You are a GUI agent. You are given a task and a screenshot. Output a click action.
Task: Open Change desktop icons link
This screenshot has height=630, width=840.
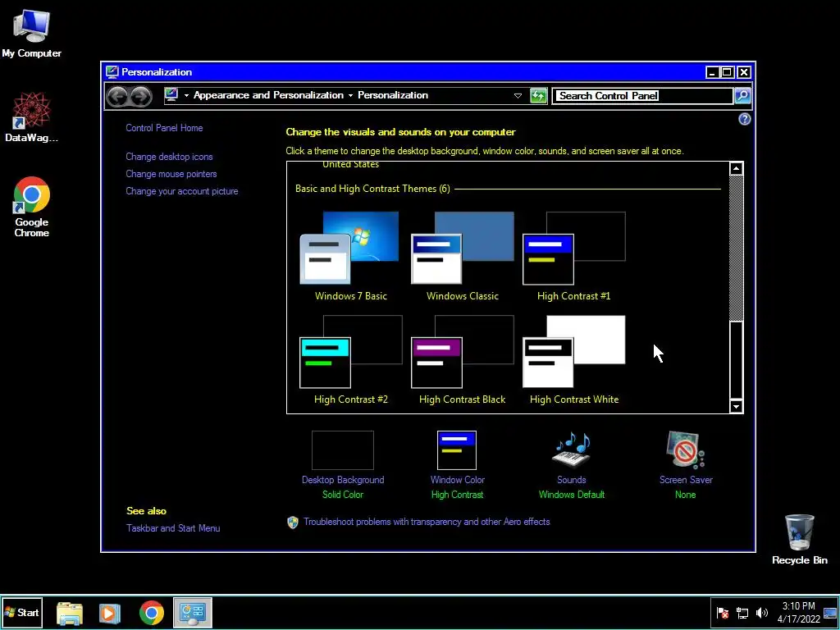(169, 157)
